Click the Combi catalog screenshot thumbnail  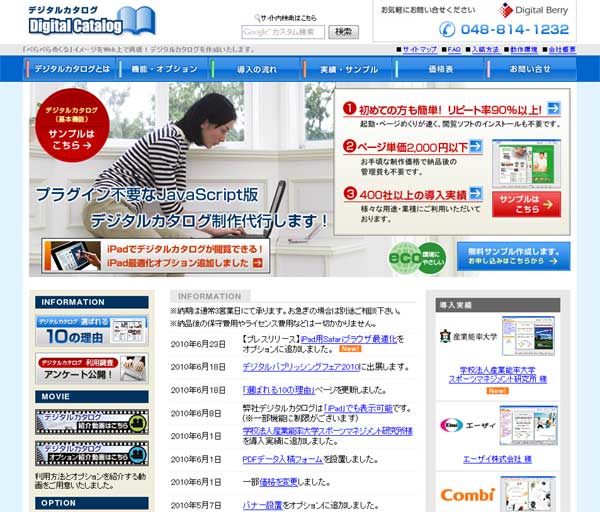pyautogui.click(x=528, y=494)
